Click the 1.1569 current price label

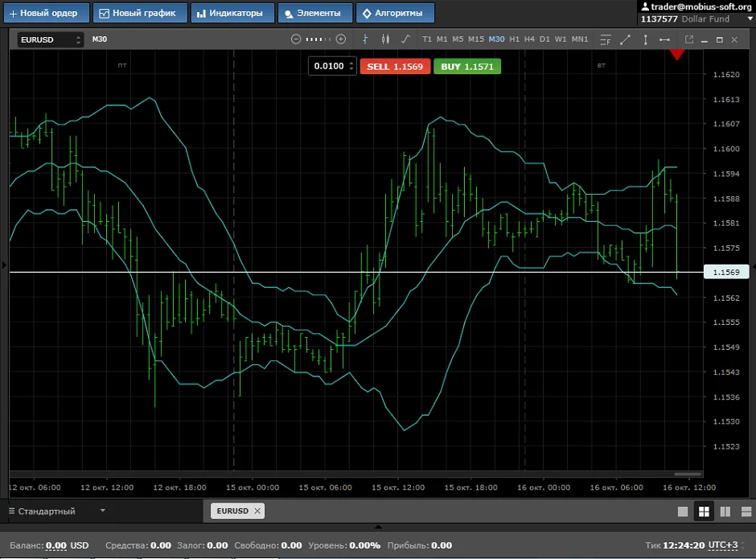(726, 272)
